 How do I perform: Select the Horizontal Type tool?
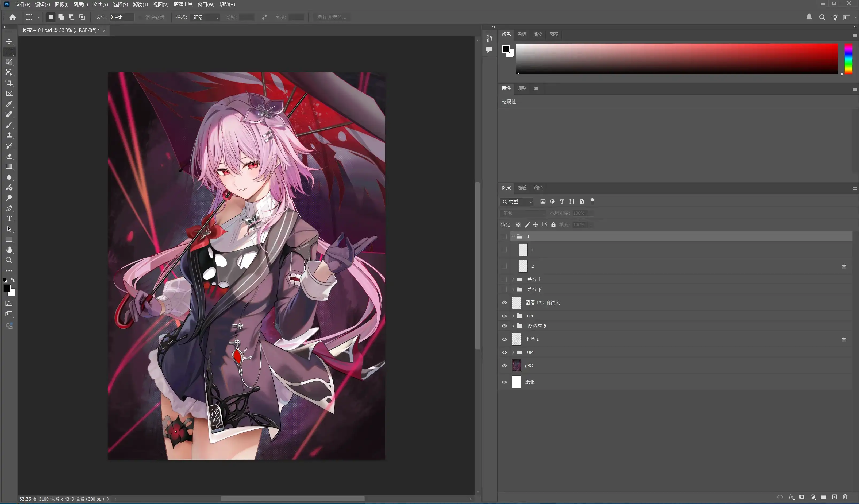pyautogui.click(x=9, y=219)
